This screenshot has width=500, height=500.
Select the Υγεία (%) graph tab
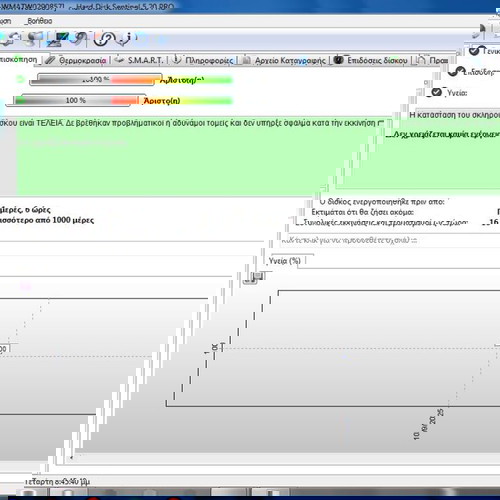pyautogui.click(x=285, y=261)
